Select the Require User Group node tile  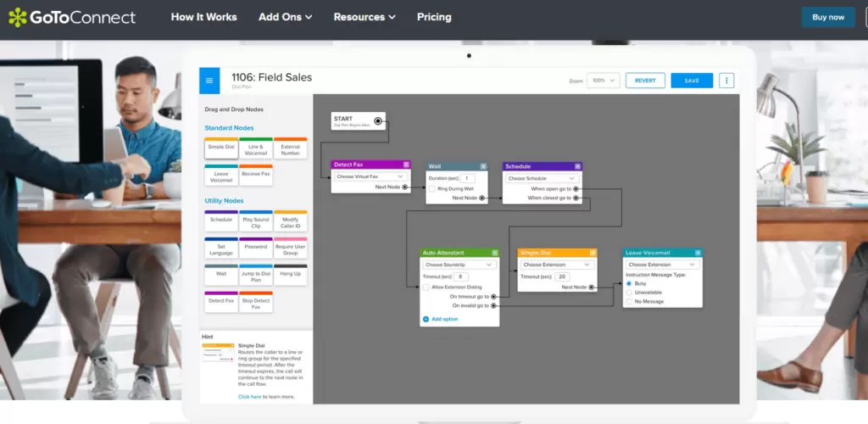click(x=290, y=248)
